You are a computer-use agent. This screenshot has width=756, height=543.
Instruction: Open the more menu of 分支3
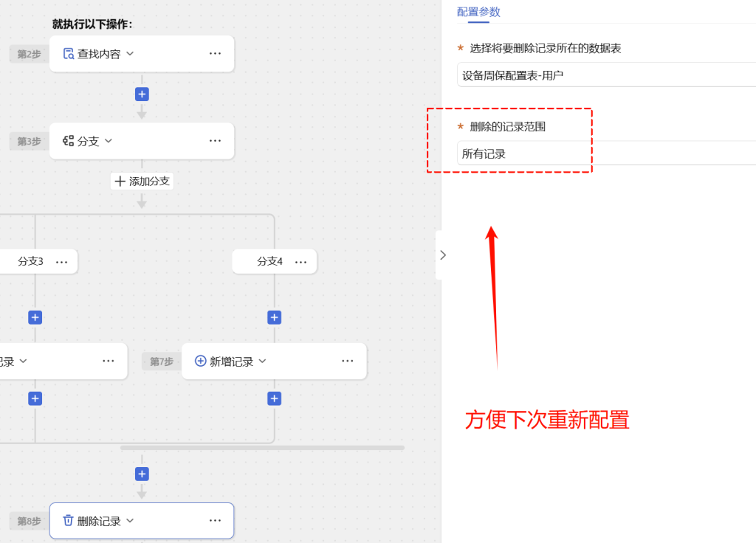[62, 262]
